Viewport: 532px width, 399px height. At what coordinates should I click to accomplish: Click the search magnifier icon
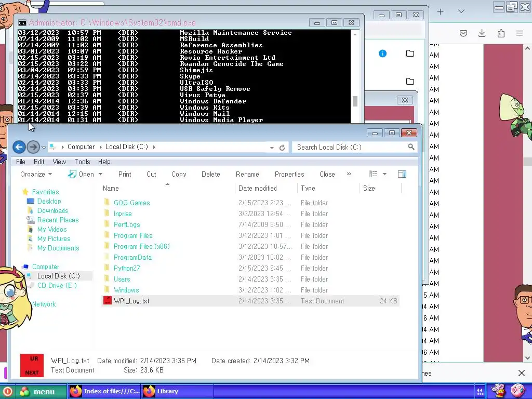pos(411,147)
